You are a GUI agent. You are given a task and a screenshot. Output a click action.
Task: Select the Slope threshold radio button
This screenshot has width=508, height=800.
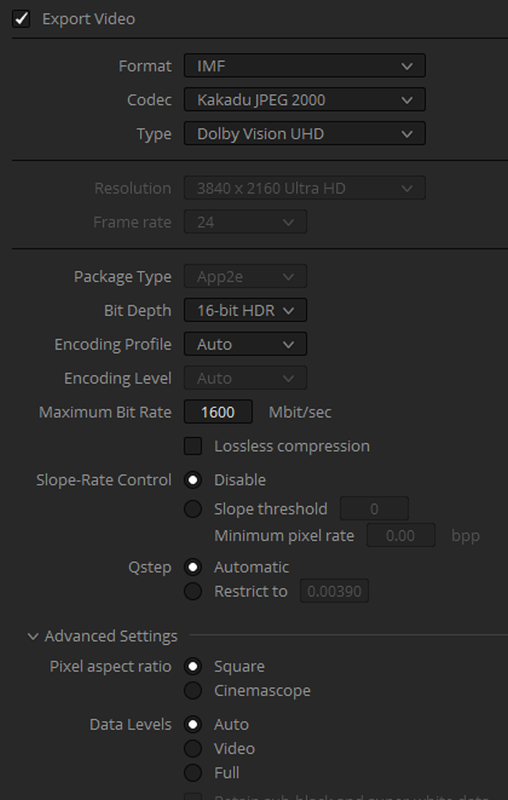193,509
